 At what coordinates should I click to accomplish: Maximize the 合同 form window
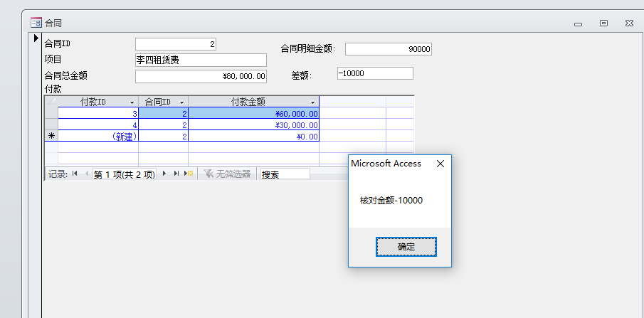click(x=603, y=23)
